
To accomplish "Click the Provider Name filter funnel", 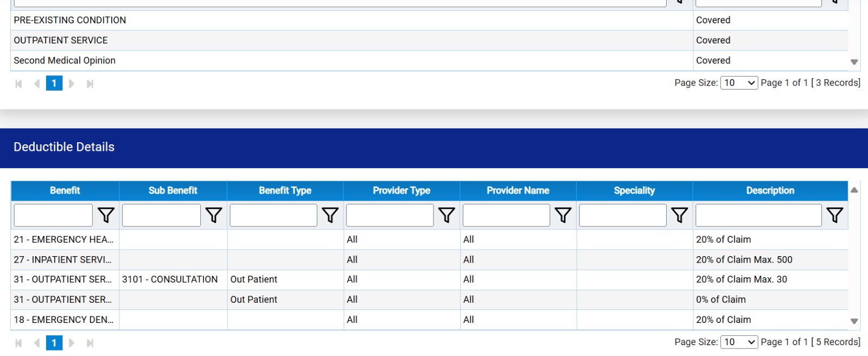I will tap(563, 215).
